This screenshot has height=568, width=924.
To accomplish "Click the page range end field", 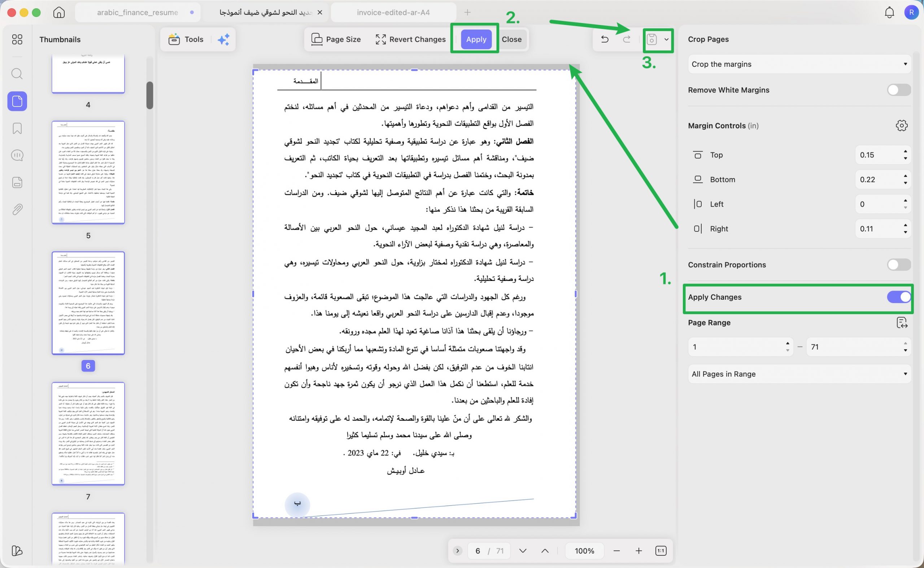I will tap(858, 347).
